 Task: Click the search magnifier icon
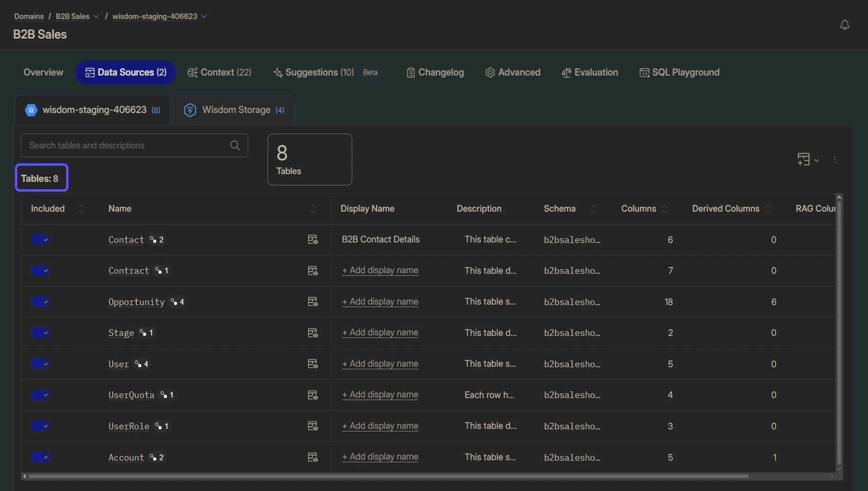point(235,145)
